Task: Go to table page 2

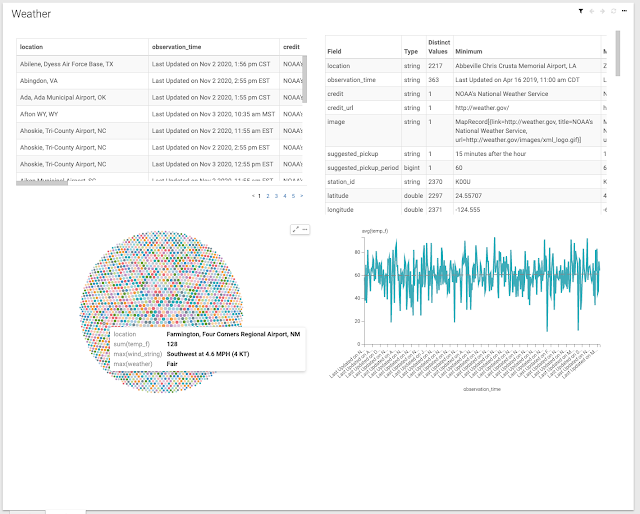Action: pyautogui.click(x=268, y=196)
